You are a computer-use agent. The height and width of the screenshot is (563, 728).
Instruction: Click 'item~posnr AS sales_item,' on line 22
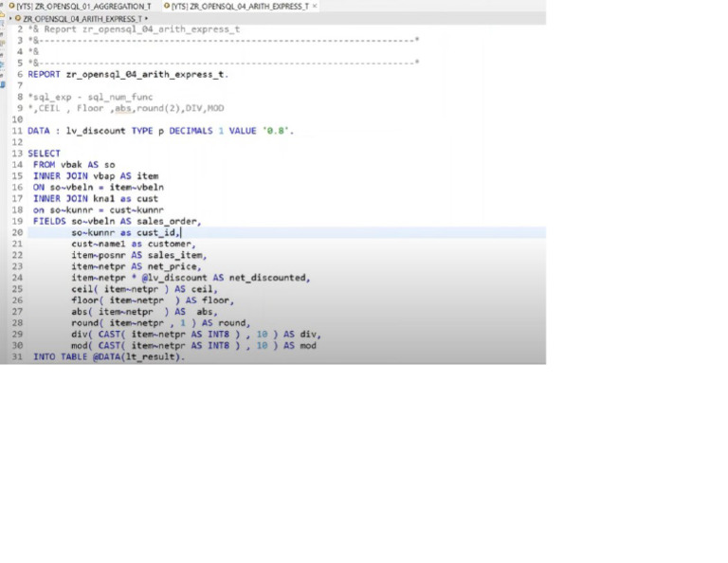point(138,255)
